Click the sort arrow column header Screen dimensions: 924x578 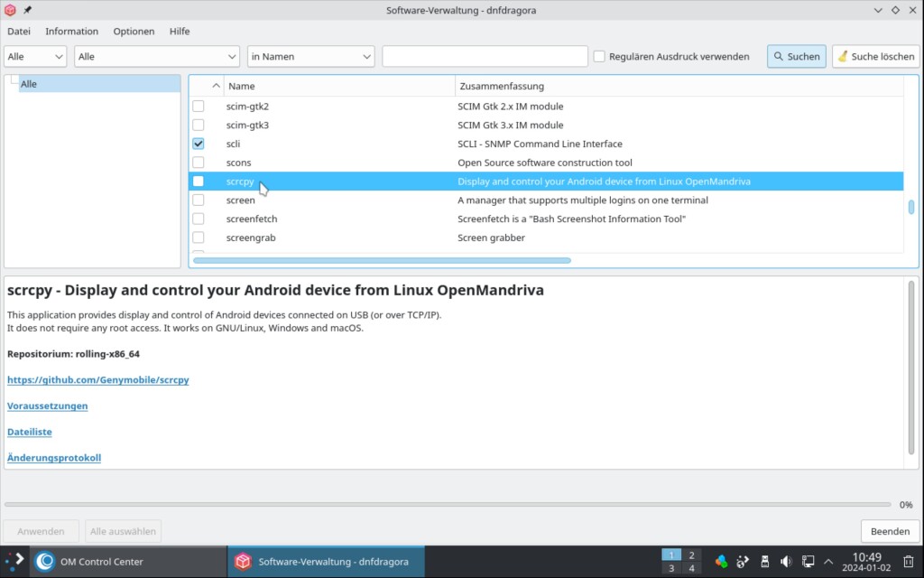[216, 86]
